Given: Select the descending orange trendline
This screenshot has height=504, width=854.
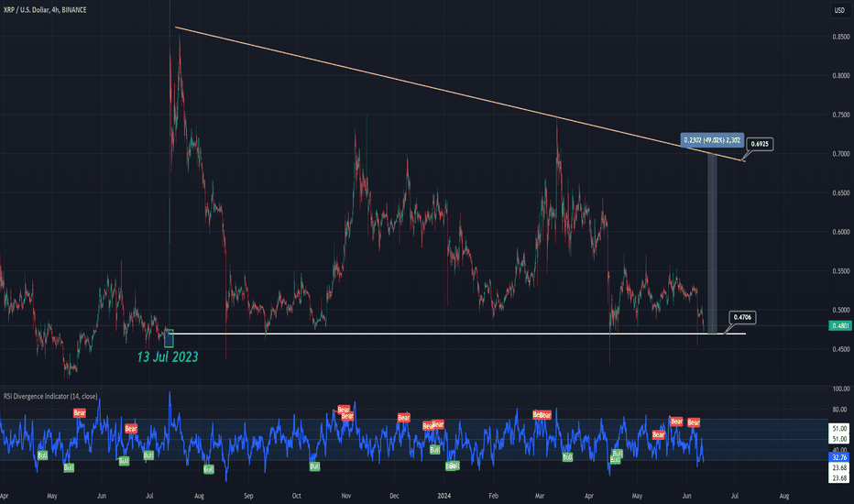Looking at the screenshot, I should 459,93.
